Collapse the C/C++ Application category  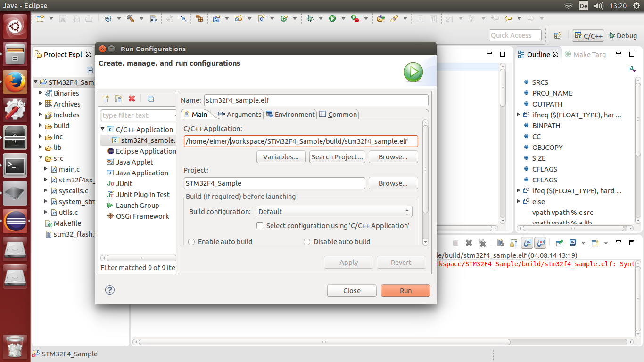click(102, 129)
